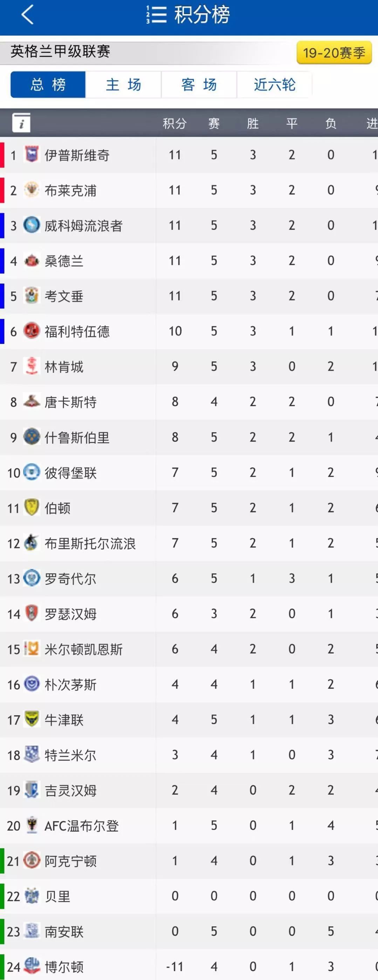
Task: Select the 客场 standings tab
Action: (199, 84)
